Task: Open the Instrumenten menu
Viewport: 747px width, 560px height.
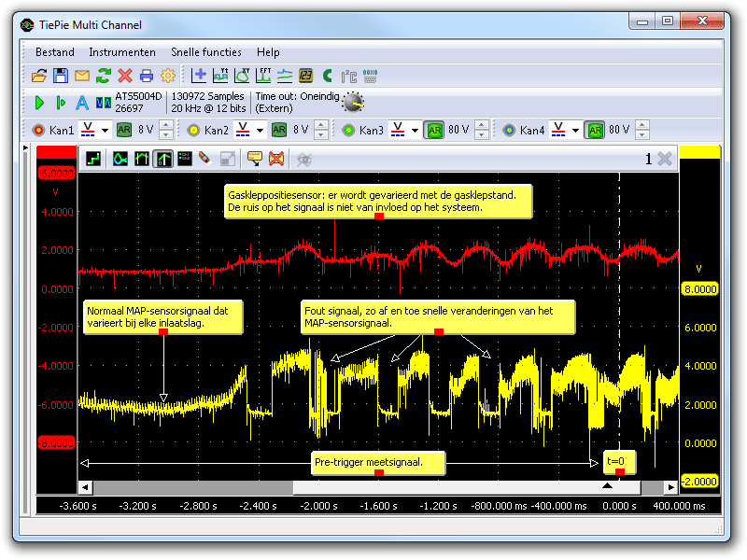Action: click(122, 52)
